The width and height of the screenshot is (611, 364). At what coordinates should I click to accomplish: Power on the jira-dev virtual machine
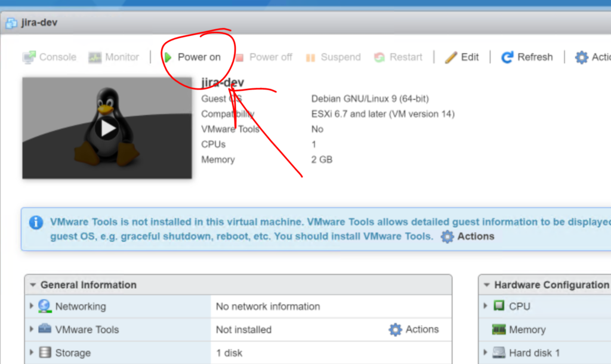[x=193, y=57]
